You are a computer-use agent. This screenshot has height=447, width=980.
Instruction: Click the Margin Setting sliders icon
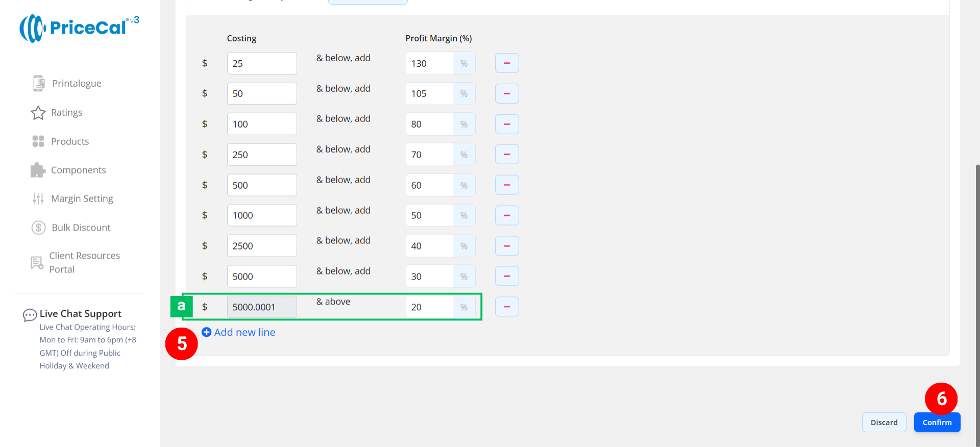click(38, 198)
